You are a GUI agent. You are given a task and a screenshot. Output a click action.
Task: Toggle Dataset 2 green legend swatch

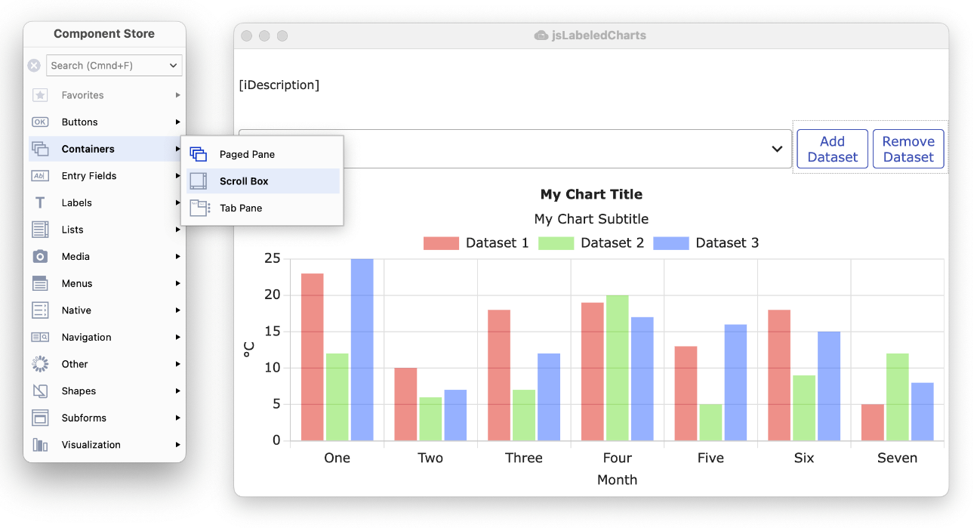(x=556, y=243)
